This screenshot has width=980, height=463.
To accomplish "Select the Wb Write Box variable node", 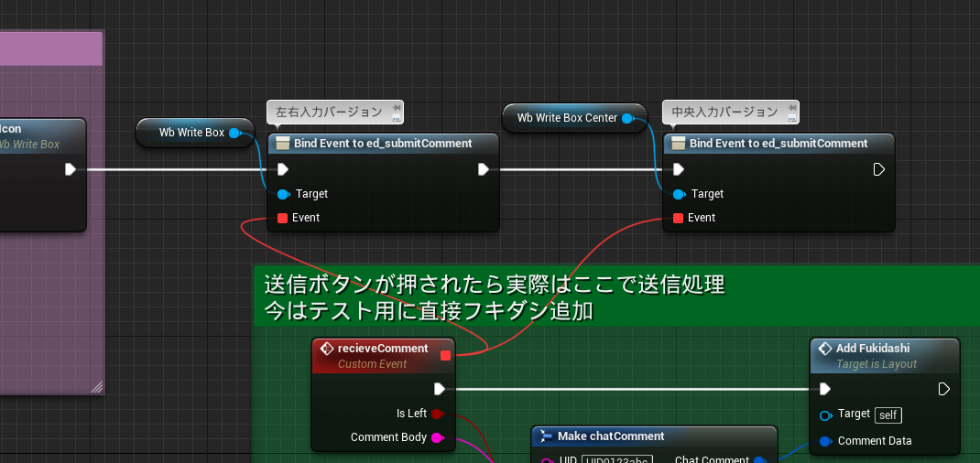I will coord(195,133).
